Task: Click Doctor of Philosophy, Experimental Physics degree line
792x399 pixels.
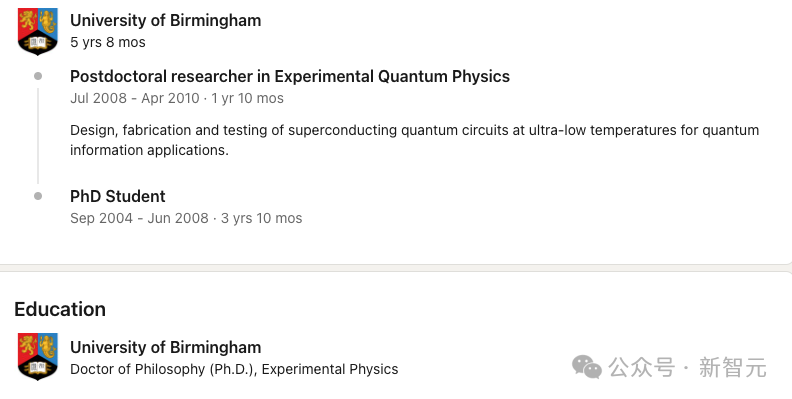Action: coord(234,369)
